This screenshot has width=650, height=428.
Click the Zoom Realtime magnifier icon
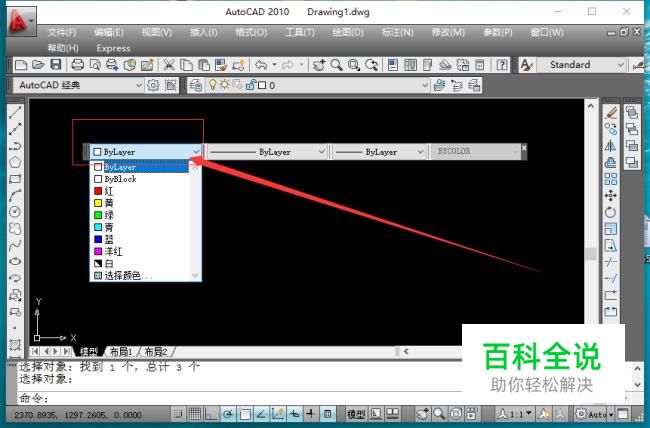point(336,65)
